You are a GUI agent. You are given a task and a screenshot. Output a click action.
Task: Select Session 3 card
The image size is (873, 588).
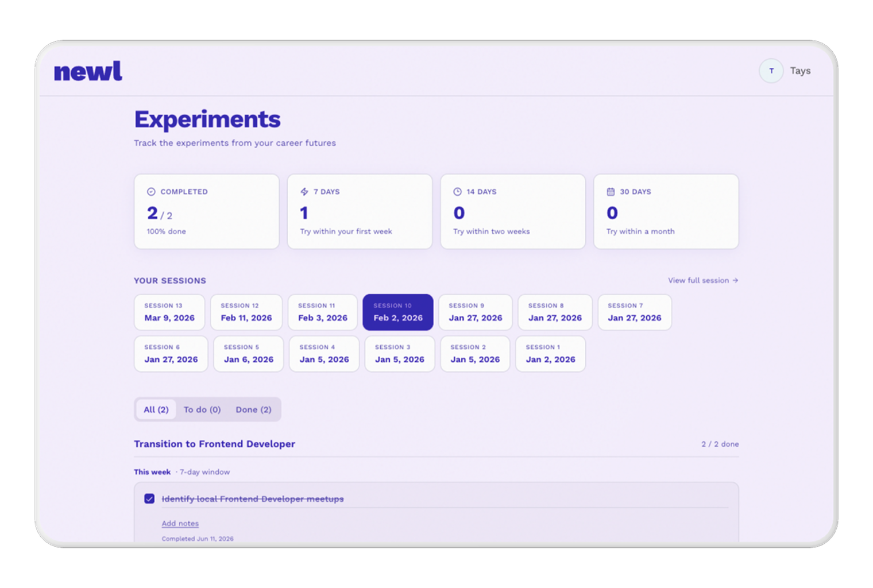[x=400, y=354]
